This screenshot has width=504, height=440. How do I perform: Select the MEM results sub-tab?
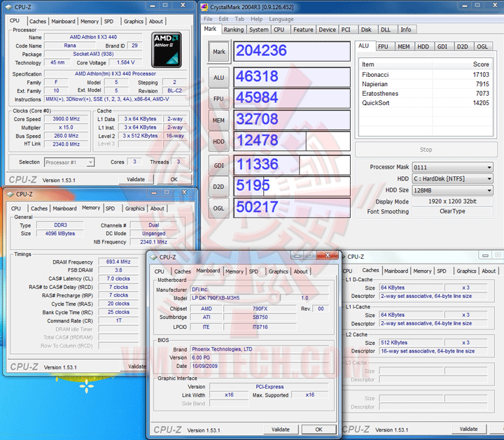(x=404, y=47)
